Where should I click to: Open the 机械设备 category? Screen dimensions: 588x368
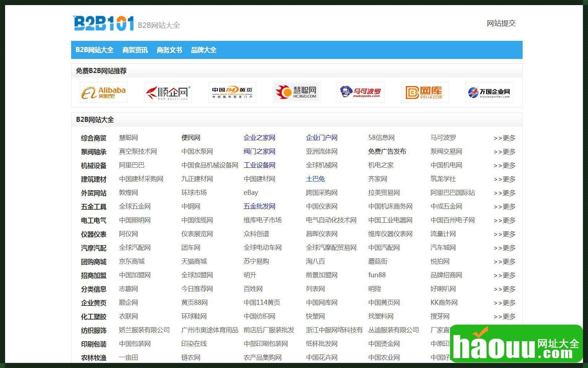[94, 166]
